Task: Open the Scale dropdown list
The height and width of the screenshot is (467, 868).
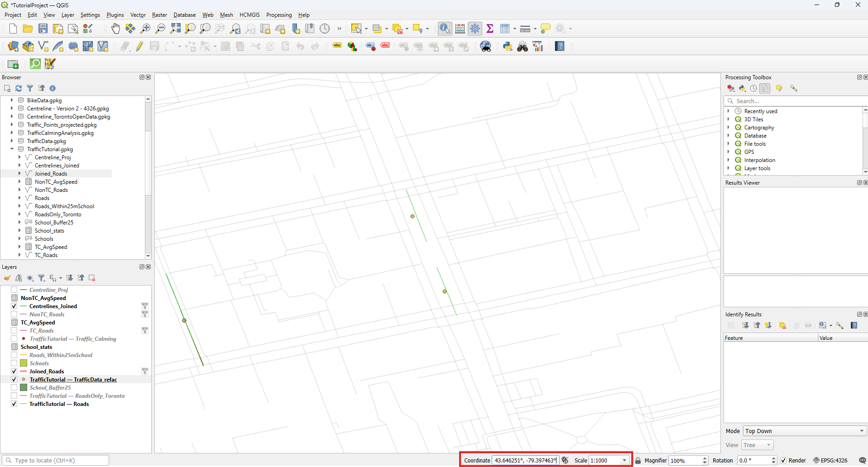Action: click(x=624, y=460)
